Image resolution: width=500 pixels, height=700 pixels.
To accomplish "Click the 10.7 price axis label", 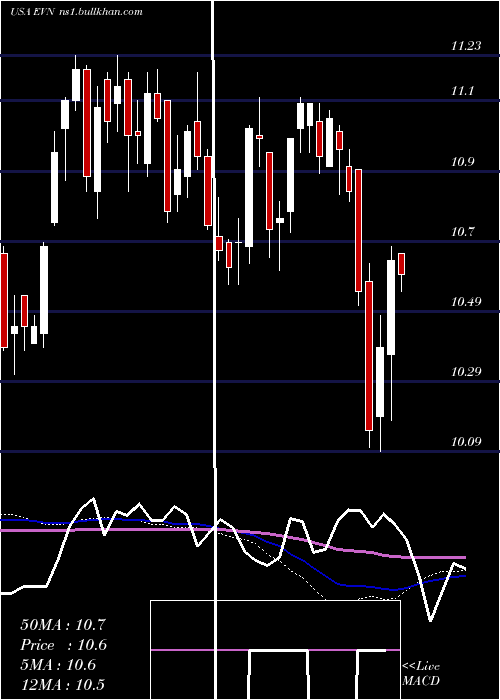I will 462,232.
